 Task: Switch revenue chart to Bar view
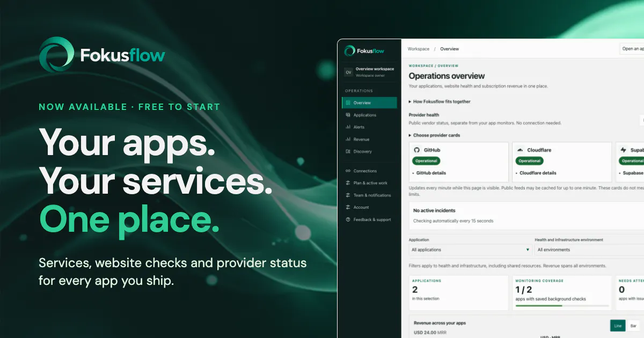click(x=633, y=326)
